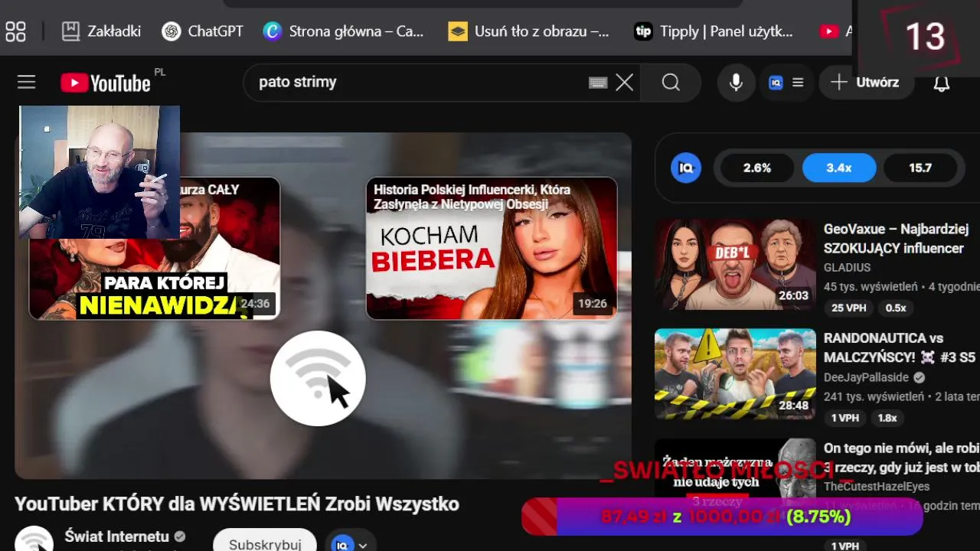Click the 0.5x badge
The height and width of the screenshot is (551, 980).
(x=896, y=308)
